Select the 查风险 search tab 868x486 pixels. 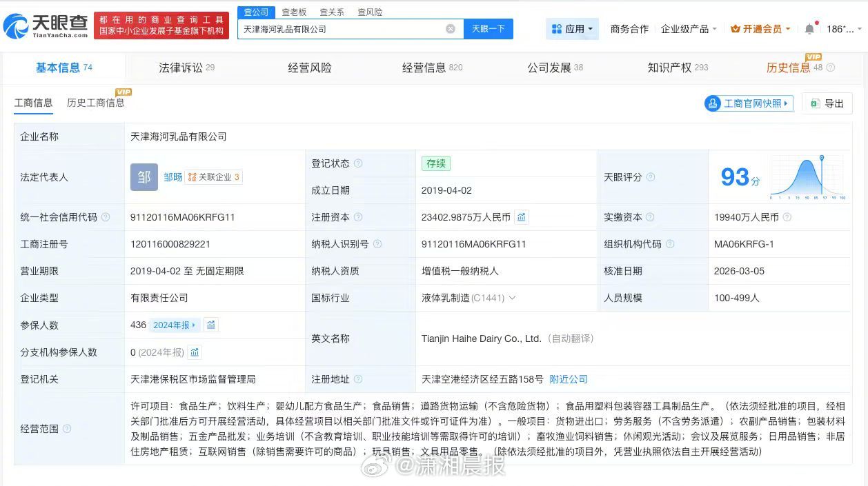(370, 12)
